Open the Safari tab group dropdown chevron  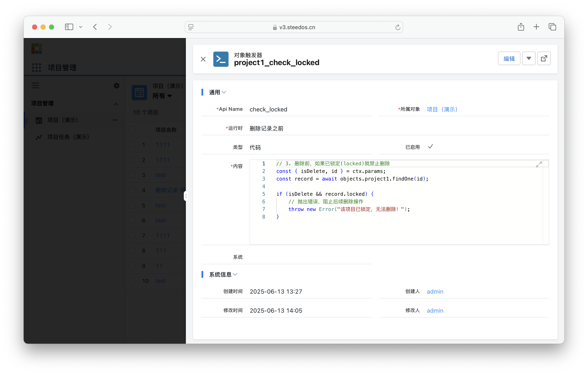[81, 27]
